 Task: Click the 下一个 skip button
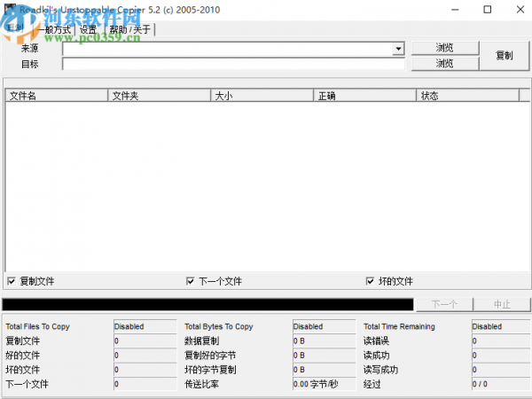click(444, 304)
